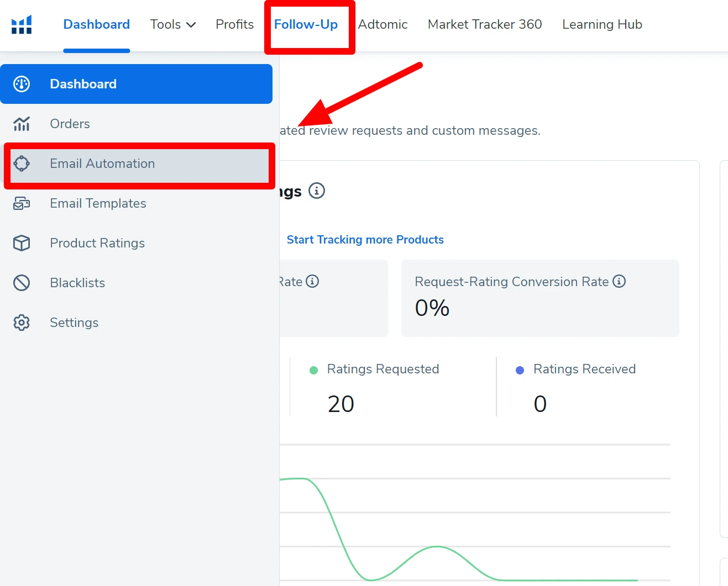Click info icon beside Request-Rating Conversion Rate
This screenshot has height=586, width=728.
pyautogui.click(x=619, y=281)
